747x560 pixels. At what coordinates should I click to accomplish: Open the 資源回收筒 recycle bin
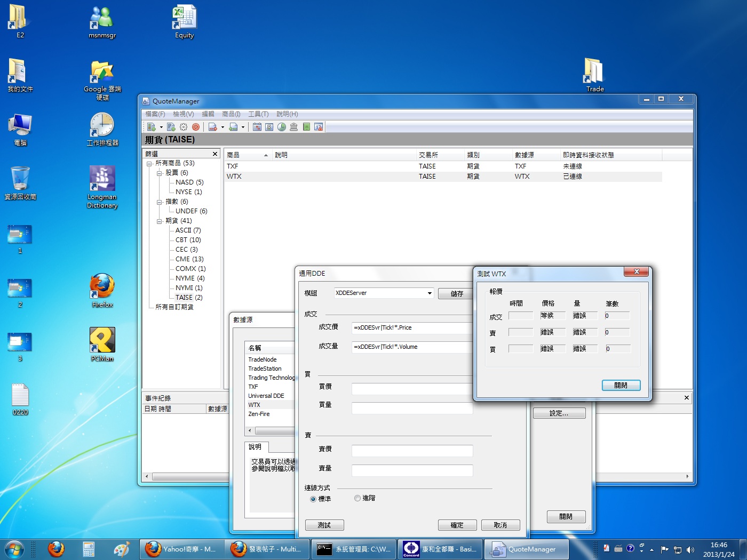(x=20, y=183)
